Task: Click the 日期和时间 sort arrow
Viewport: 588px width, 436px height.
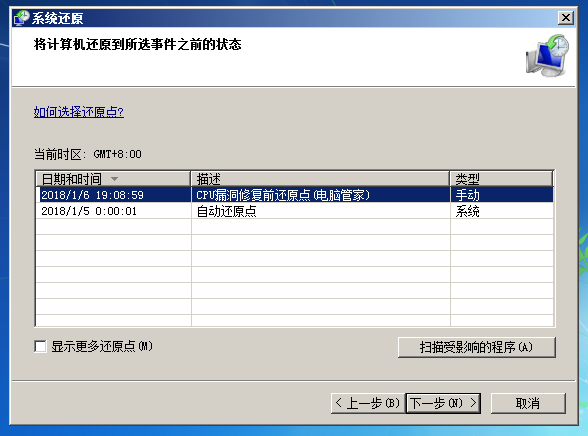Action: coord(114,179)
